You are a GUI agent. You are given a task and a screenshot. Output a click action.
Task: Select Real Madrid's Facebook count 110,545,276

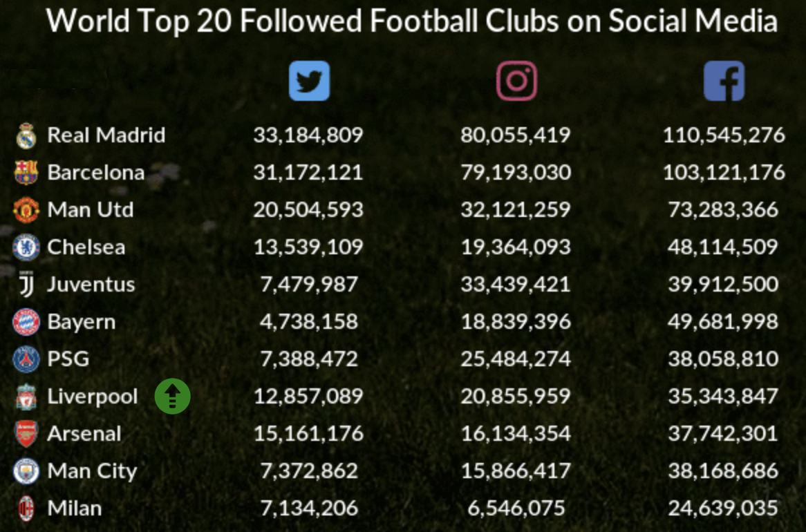[724, 135]
